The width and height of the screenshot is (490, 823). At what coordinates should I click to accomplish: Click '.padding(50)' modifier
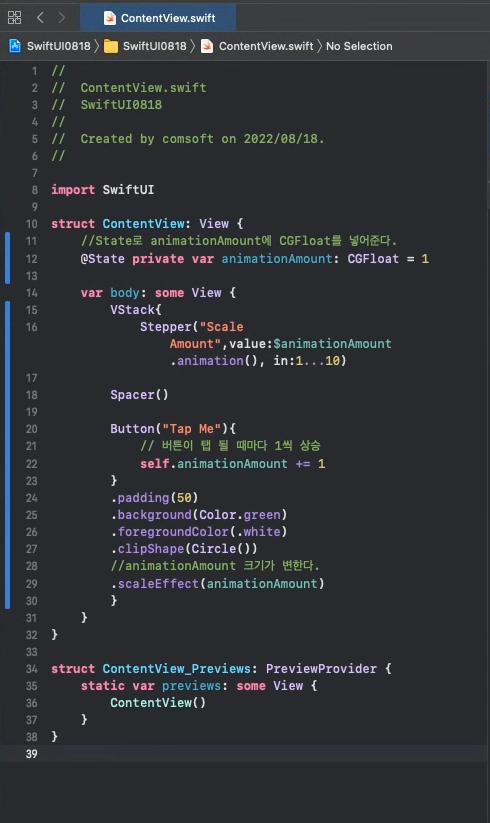pos(154,498)
